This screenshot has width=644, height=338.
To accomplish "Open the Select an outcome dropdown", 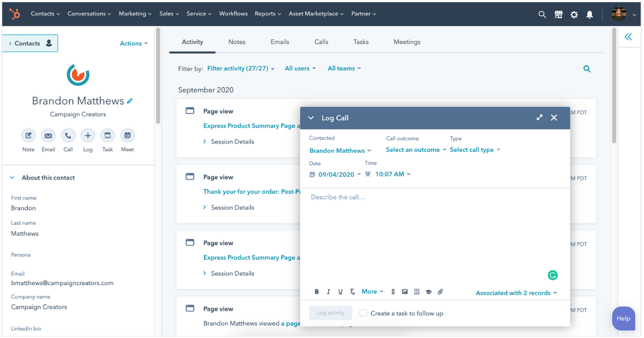I will tap(413, 149).
